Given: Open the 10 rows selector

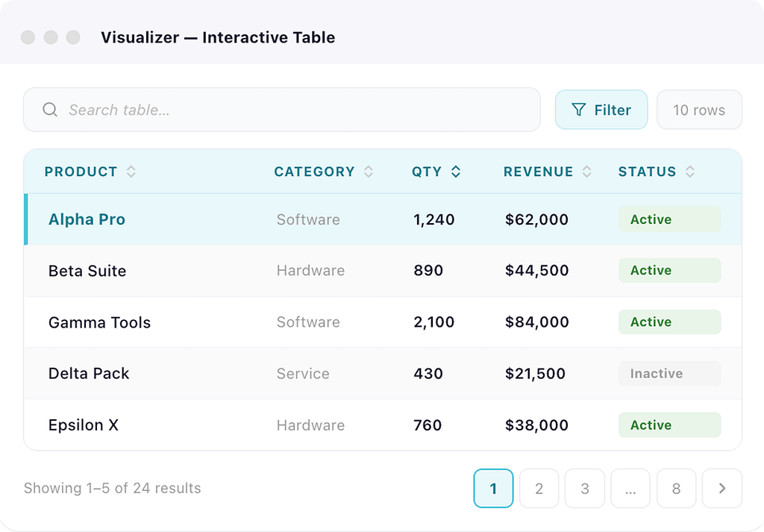Looking at the screenshot, I should pyautogui.click(x=699, y=110).
